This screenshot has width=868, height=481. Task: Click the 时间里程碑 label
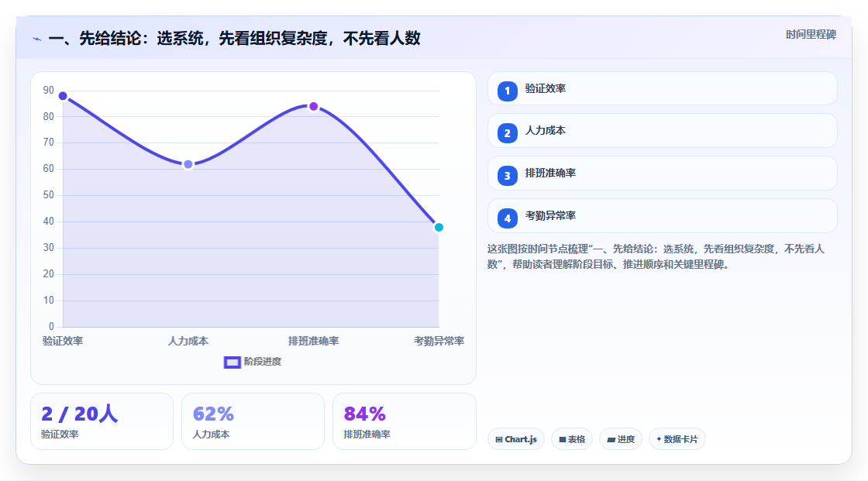coord(811,35)
